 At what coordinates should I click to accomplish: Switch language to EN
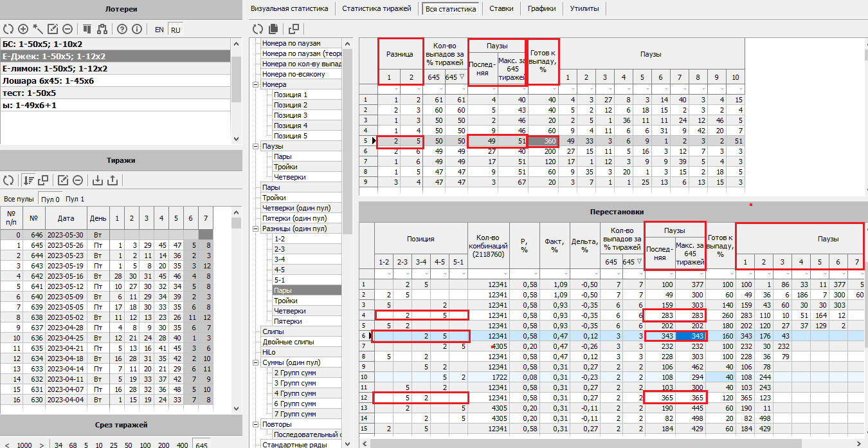tap(159, 30)
